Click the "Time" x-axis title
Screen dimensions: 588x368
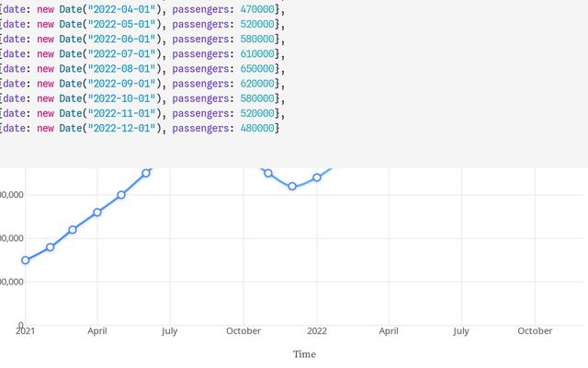304,354
